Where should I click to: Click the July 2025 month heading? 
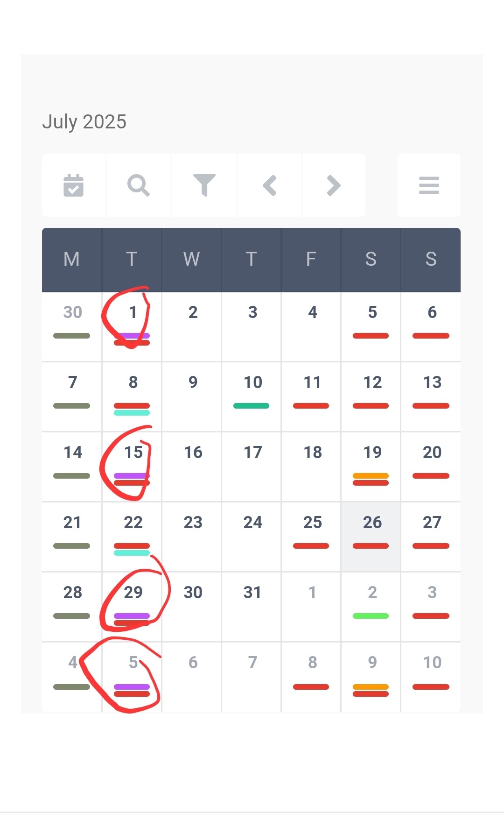(x=84, y=122)
